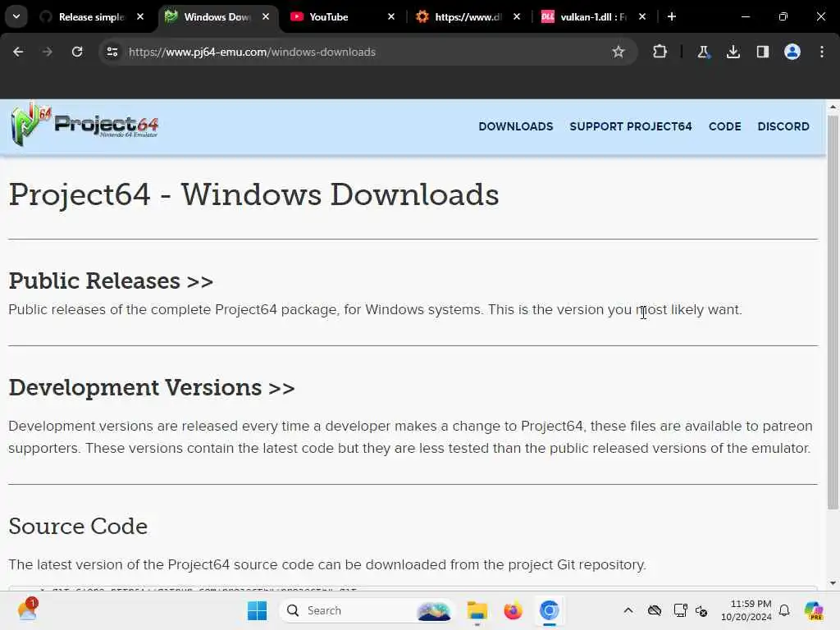Open the tab search dropdown arrow

click(16, 16)
